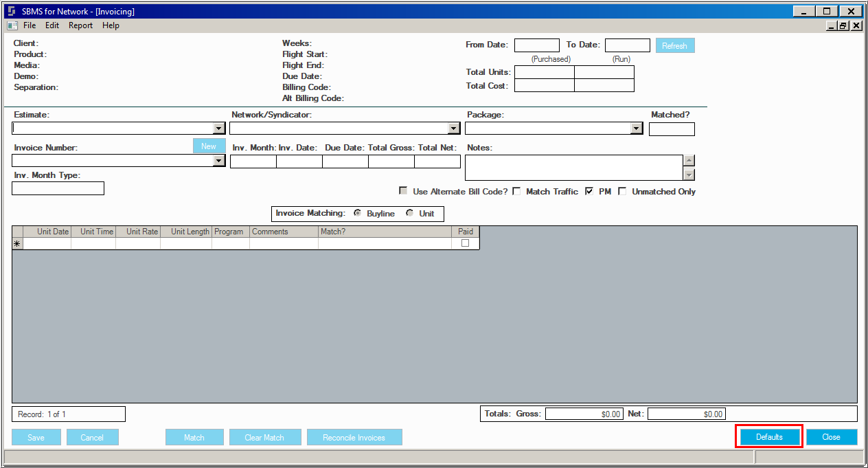Open the Report menu
Image resolution: width=868 pixels, height=468 pixels.
80,25
